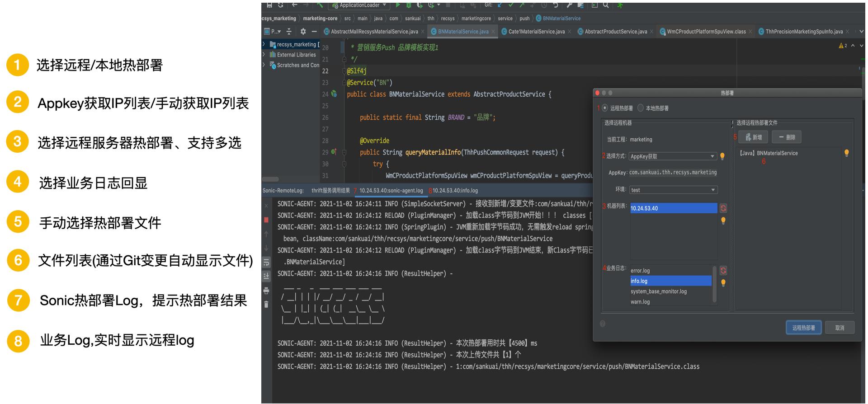The width and height of the screenshot is (868, 404).
Task: Refresh the 业务日志 log list
Action: click(723, 270)
